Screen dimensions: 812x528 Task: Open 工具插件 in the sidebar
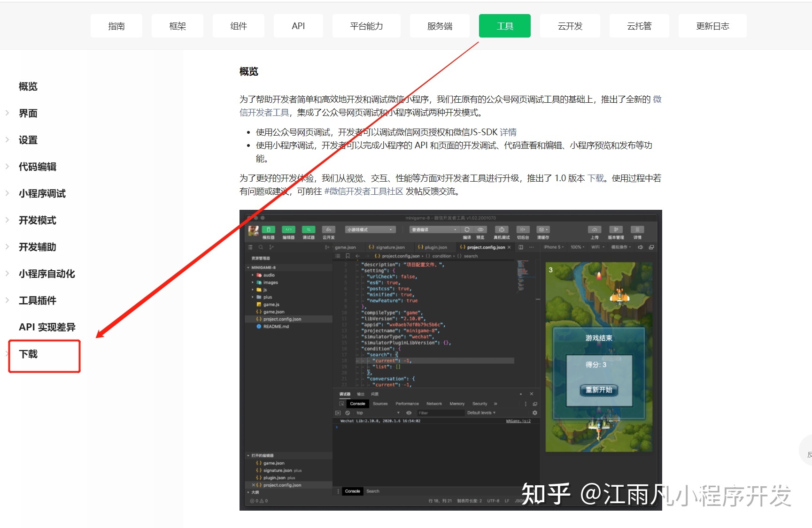click(38, 300)
